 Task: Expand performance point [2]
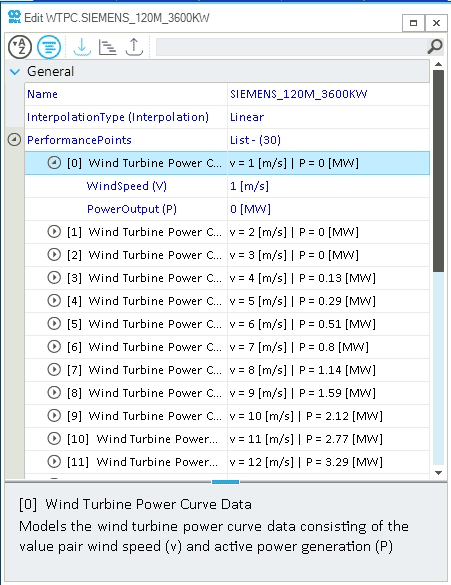(x=54, y=255)
